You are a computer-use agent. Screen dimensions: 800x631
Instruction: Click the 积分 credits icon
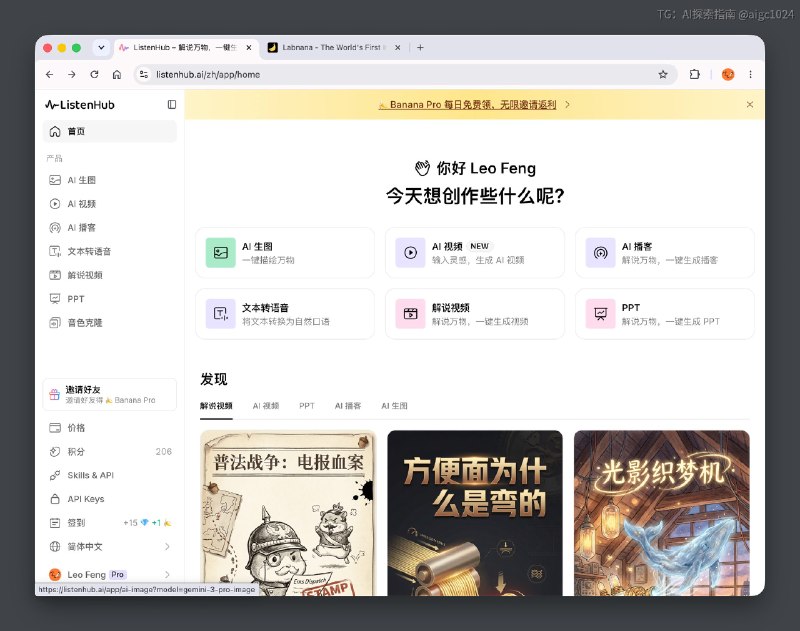(55, 451)
